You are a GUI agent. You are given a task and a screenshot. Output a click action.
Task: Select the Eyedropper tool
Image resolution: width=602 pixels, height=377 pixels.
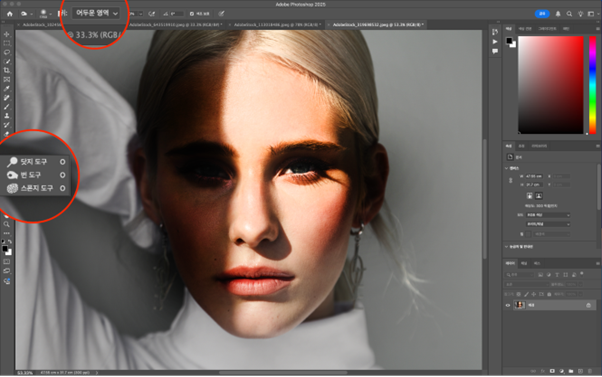coord(7,89)
